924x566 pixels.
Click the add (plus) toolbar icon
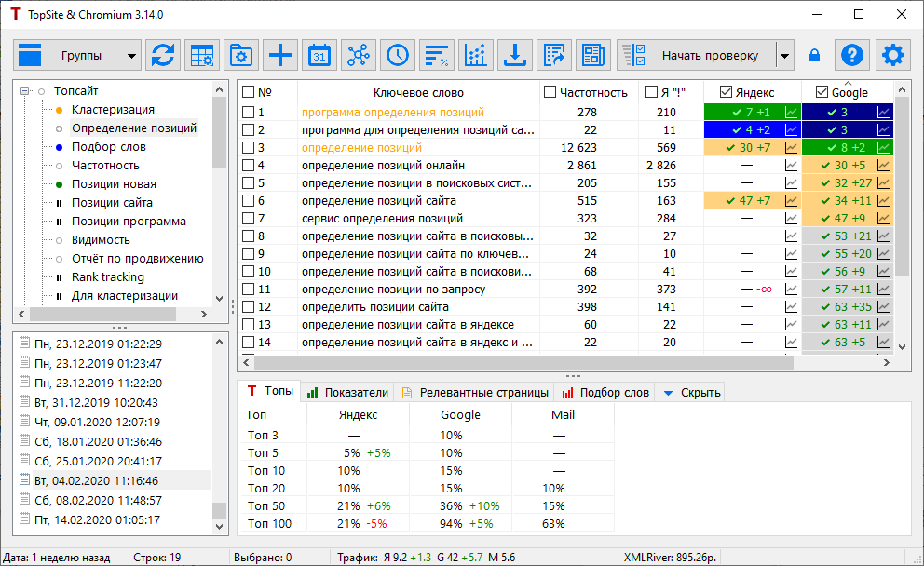point(280,56)
